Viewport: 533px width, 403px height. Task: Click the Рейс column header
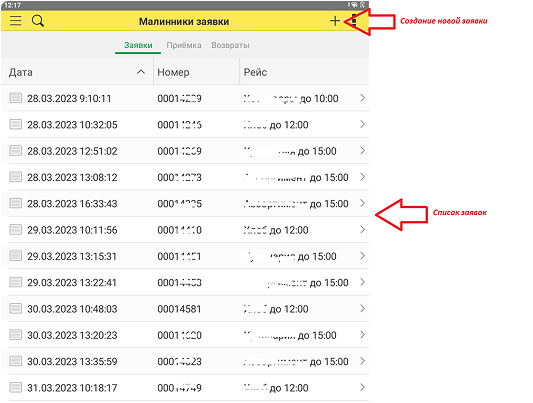[255, 72]
